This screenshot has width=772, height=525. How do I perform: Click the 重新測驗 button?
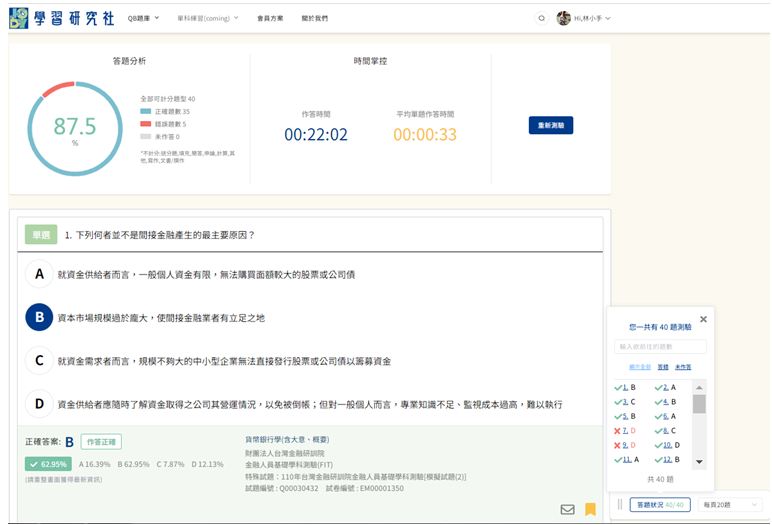pyautogui.click(x=550, y=126)
